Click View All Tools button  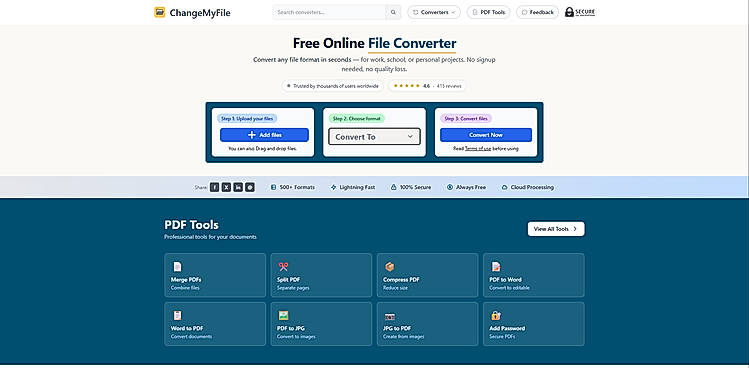click(x=556, y=229)
